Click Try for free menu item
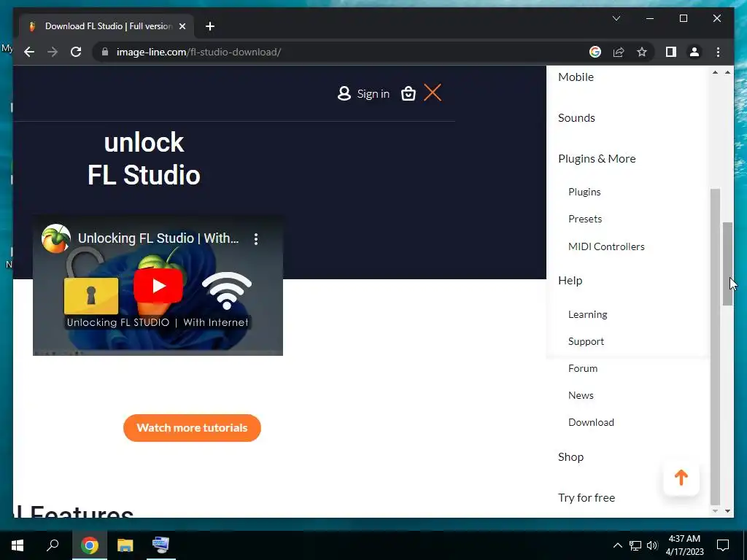Image resolution: width=747 pixels, height=560 pixels. [x=587, y=497]
